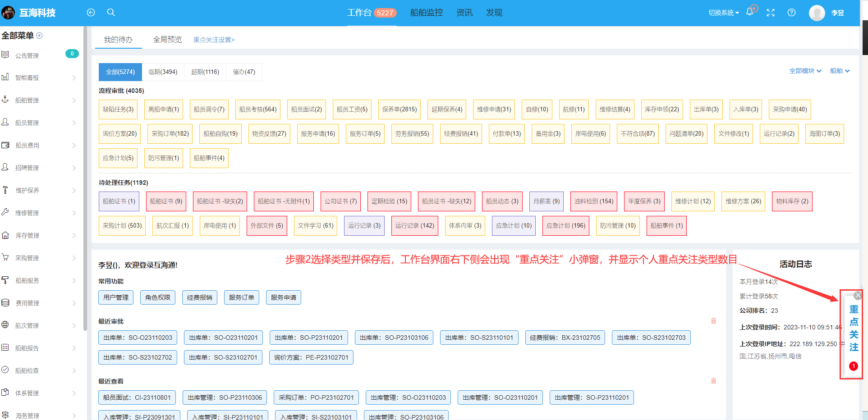The height and width of the screenshot is (420, 868).
Task: Select the 我的待办 tab
Action: click(x=118, y=40)
